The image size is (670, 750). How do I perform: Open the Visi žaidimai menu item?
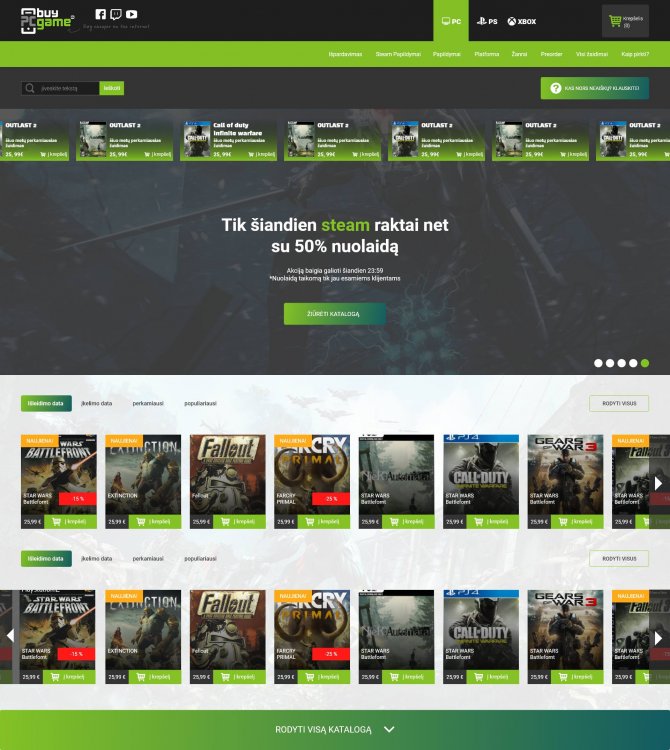592,54
